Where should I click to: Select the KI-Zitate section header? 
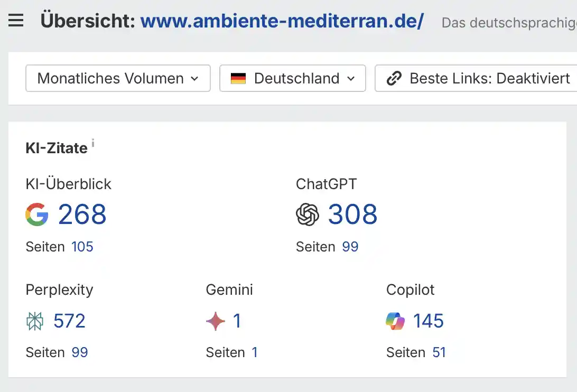(57, 148)
